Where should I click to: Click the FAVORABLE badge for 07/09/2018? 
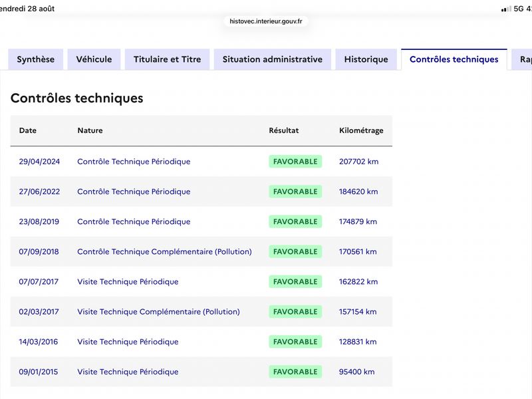tap(295, 251)
